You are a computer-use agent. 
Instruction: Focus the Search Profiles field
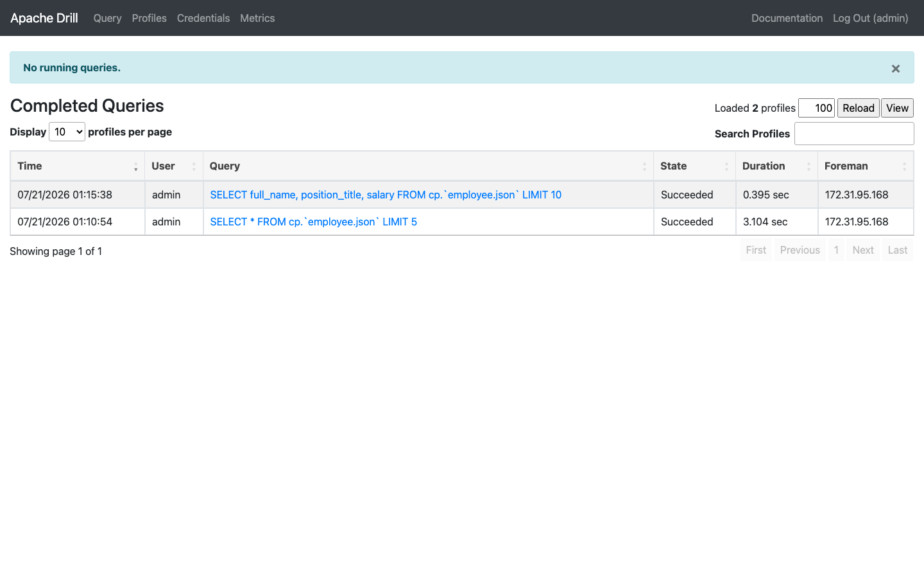pos(854,134)
